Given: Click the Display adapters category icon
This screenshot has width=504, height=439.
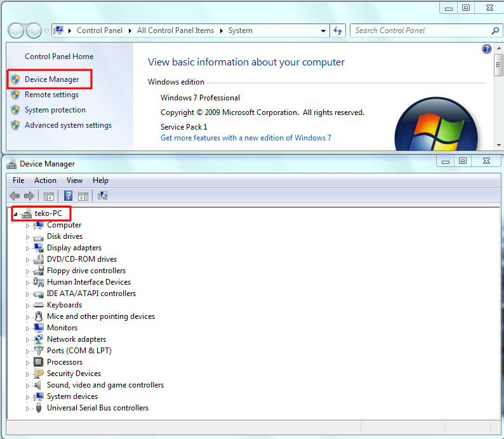Looking at the screenshot, I should tap(39, 248).
